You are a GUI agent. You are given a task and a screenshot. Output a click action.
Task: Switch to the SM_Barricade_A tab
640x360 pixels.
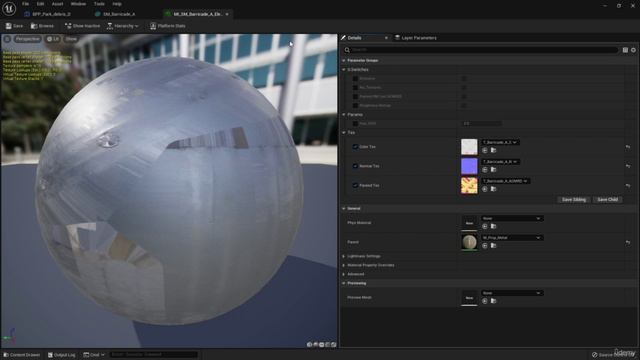(x=118, y=14)
